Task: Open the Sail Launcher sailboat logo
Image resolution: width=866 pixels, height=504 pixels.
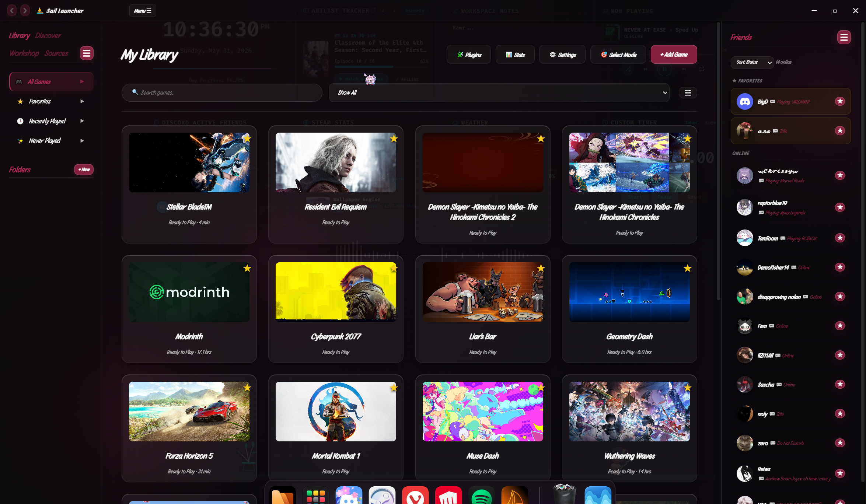Action: click(40, 11)
